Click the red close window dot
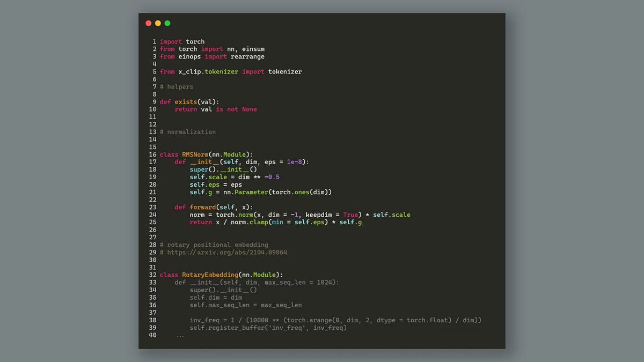Viewport: 644px width, 362px height. [x=149, y=23]
